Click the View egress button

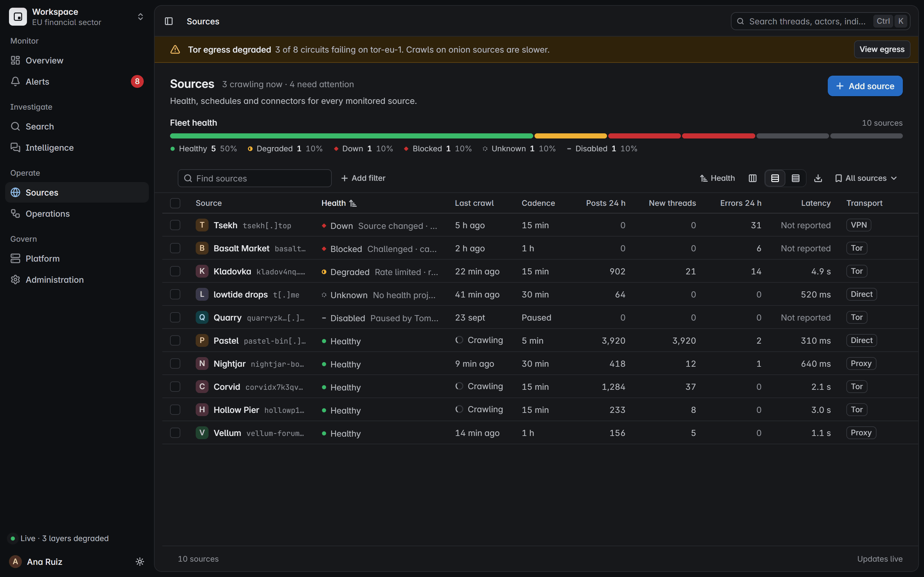click(x=882, y=49)
